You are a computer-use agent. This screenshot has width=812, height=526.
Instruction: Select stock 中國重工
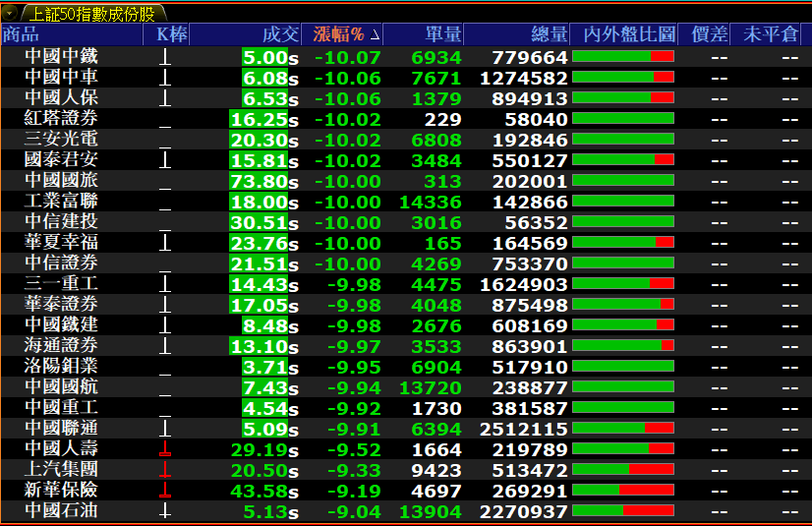point(61,408)
